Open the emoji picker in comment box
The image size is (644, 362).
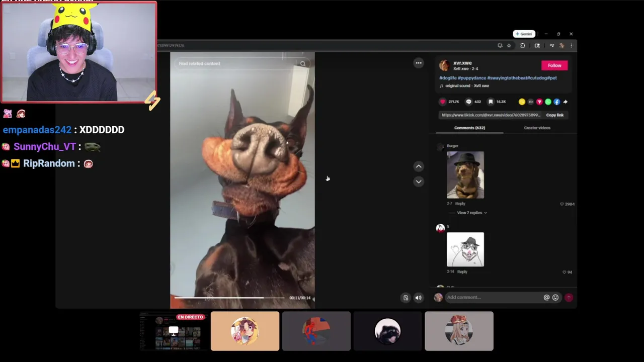coord(555,297)
